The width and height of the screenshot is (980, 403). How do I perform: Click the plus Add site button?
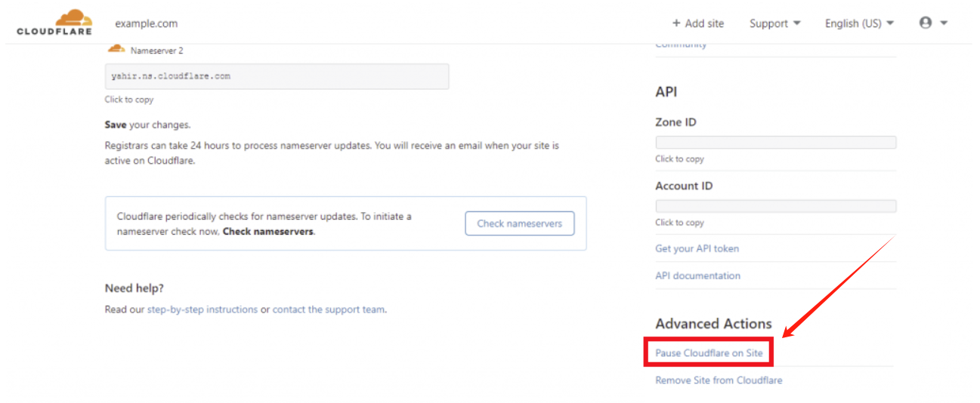pos(698,23)
